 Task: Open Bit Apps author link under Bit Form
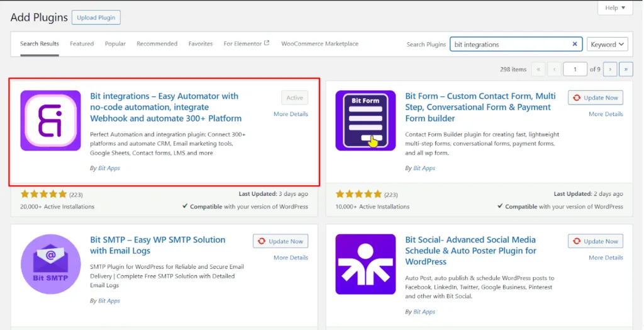(425, 168)
